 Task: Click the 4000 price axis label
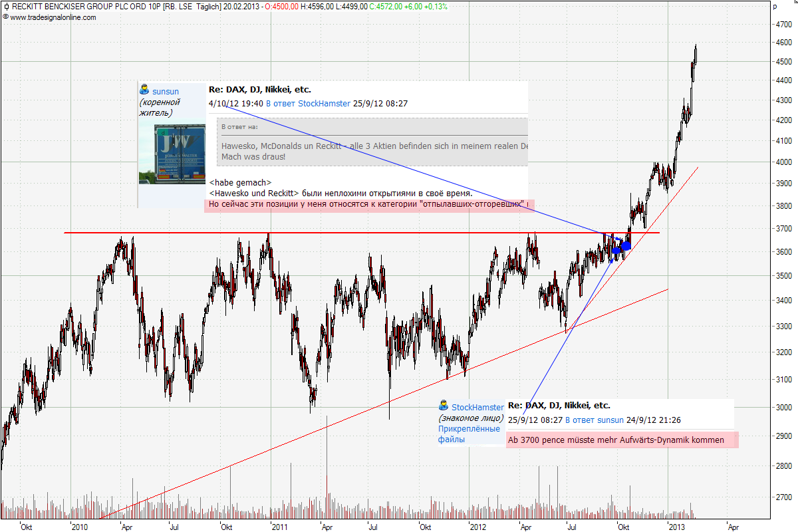pyautogui.click(x=783, y=162)
